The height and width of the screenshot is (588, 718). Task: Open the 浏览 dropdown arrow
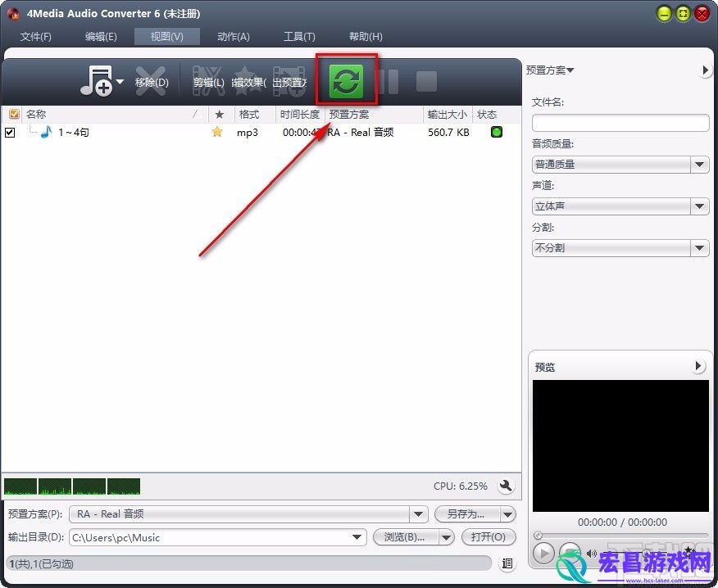pos(447,537)
